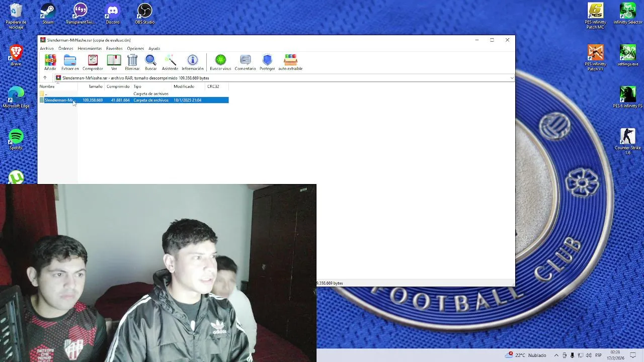The image size is (644, 362).
Task: Open the taskbar clock showing 02:28
Action: tap(615, 355)
